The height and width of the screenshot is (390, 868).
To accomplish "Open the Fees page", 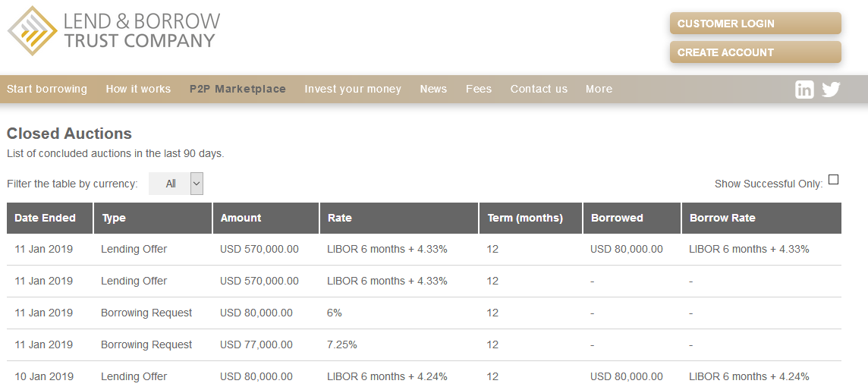I will [479, 89].
